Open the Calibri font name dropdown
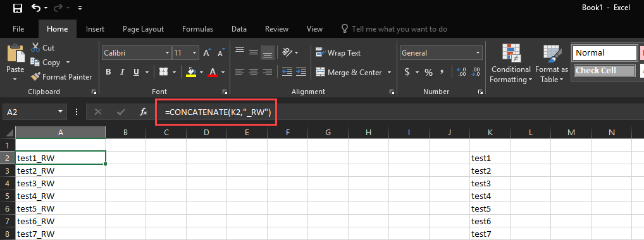The width and height of the screenshot is (644, 240). (x=167, y=53)
